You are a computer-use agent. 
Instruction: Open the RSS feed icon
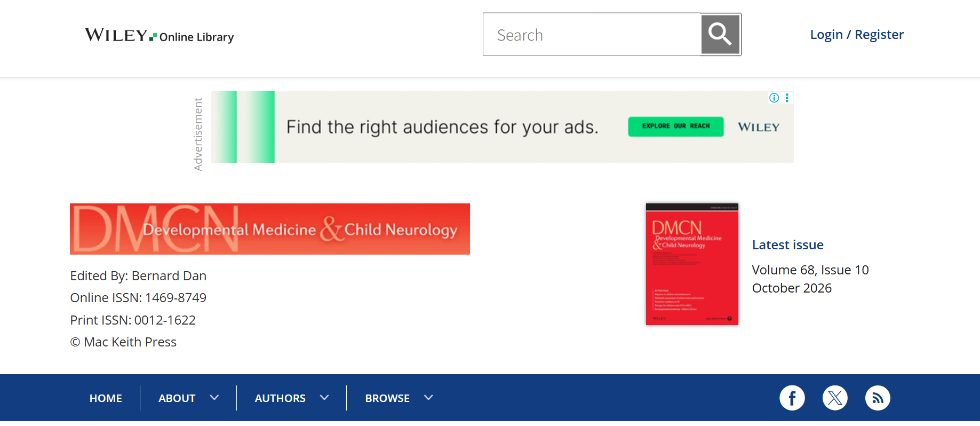878,398
